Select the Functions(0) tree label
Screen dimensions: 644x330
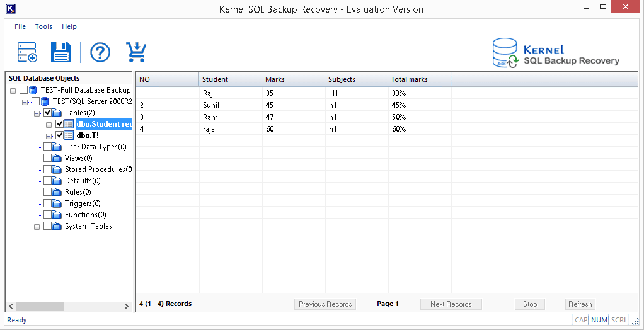pyautogui.click(x=86, y=215)
